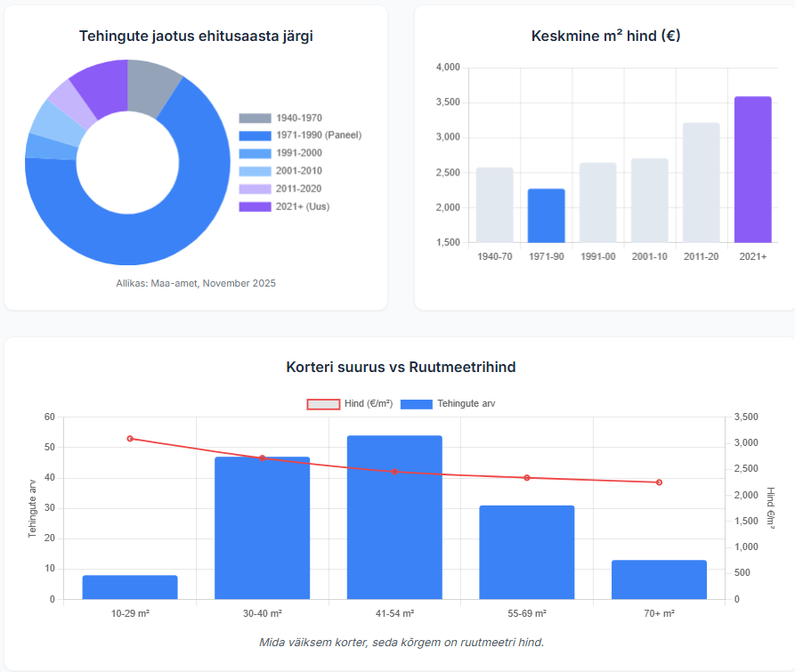Click the 10-29 m² red line point

[130, 439]
